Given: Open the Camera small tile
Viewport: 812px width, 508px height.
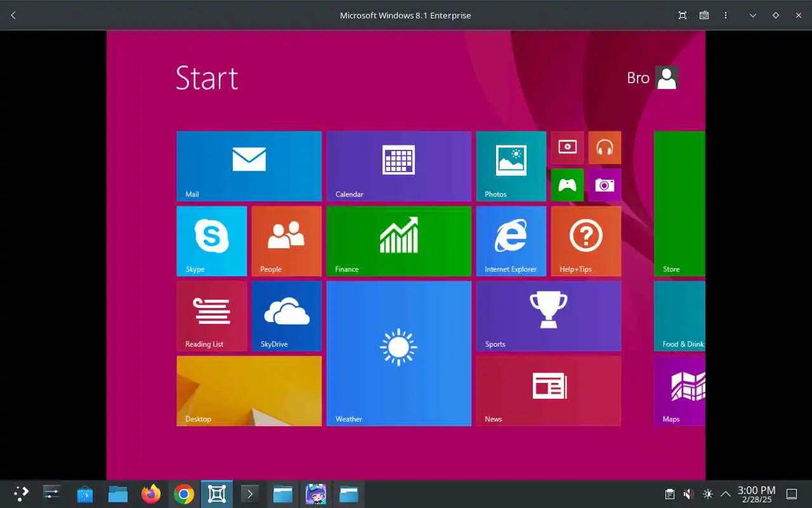Looking at the screenshot, I should coord(605,185).
